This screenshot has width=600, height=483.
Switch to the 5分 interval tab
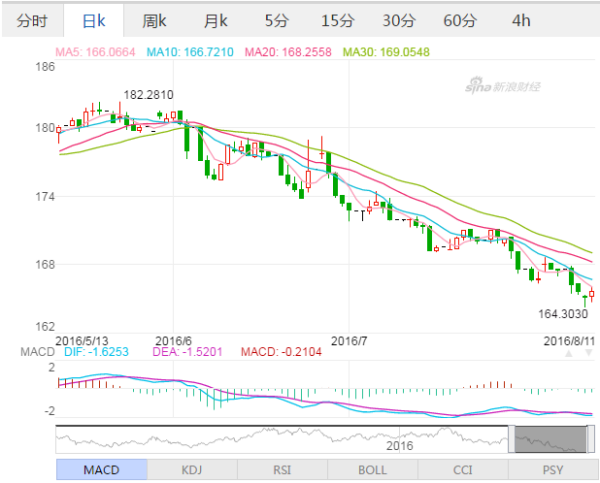277,21
